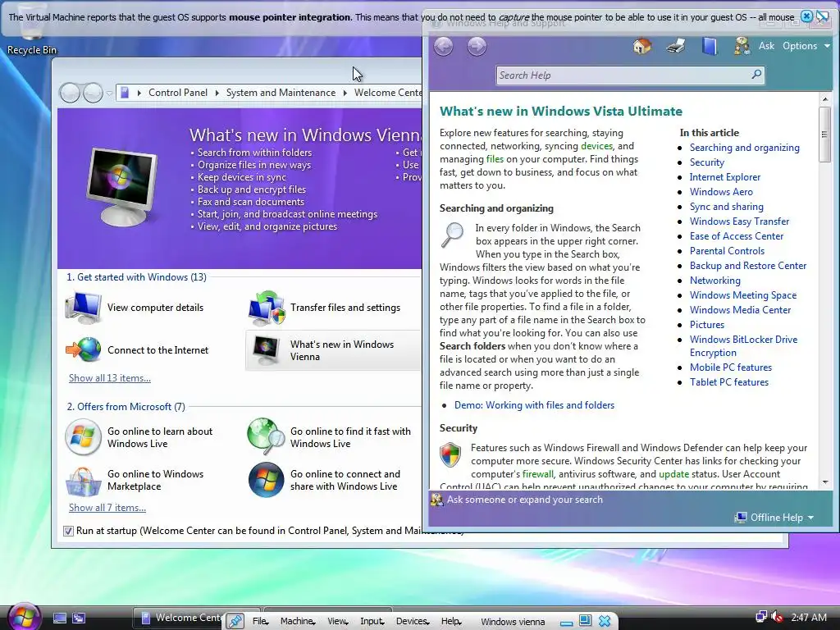Open Backup and Restore Center link
This screenshot has height=630, width=840.
(x=748, y=266)
